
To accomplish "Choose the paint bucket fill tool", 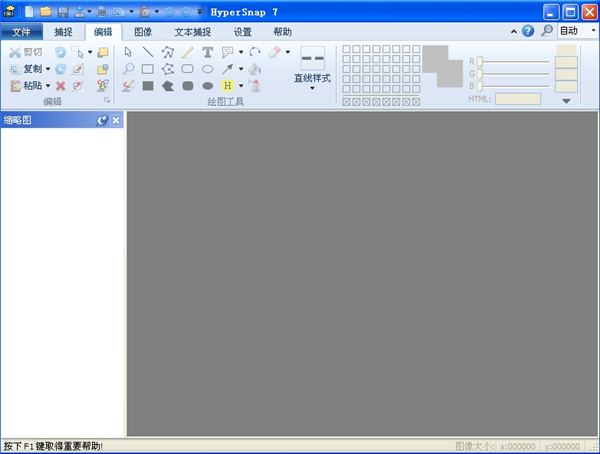I will point(255,69).
